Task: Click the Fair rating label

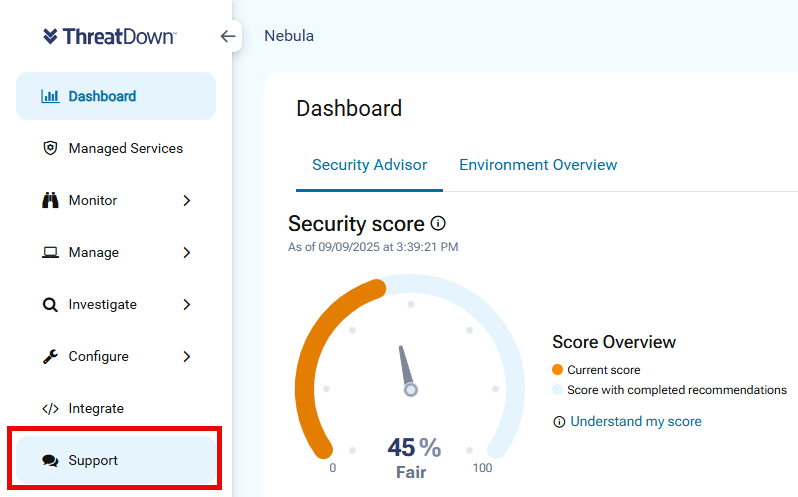Action: [411, 473]
